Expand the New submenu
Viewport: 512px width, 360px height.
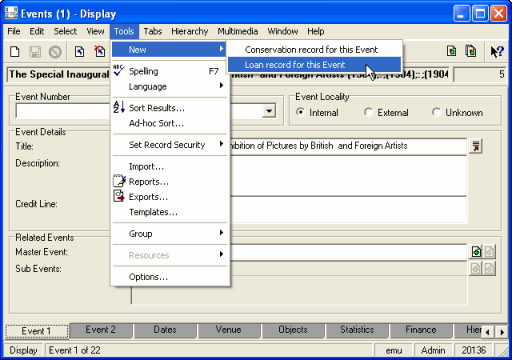170,50
